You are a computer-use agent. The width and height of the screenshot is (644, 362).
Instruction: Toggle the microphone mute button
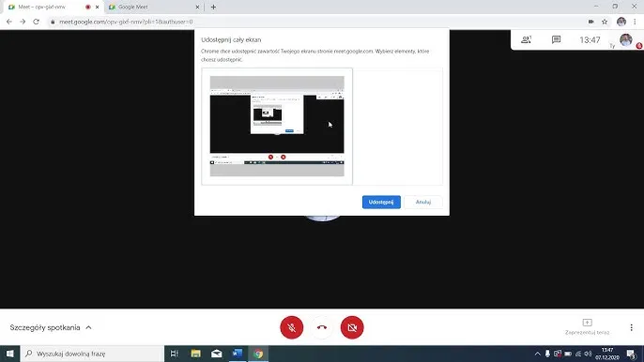coord(292,327)
